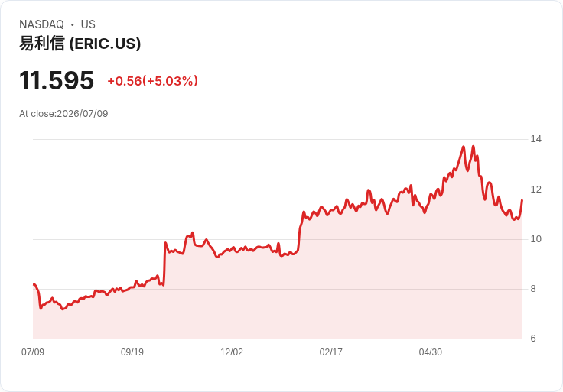
Task: Click the chart line's starting leftmost point
Action: 34,284
